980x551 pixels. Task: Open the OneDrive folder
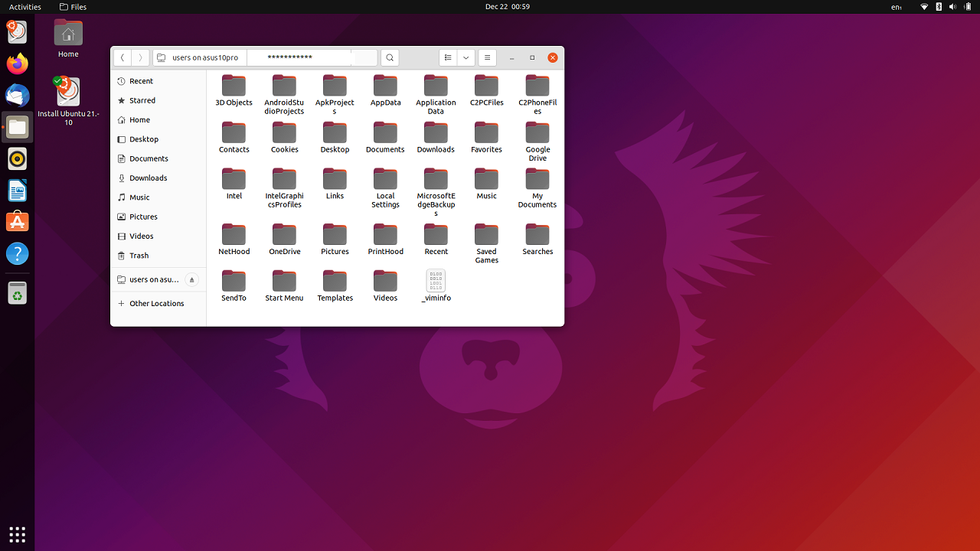tap(284, 240)
